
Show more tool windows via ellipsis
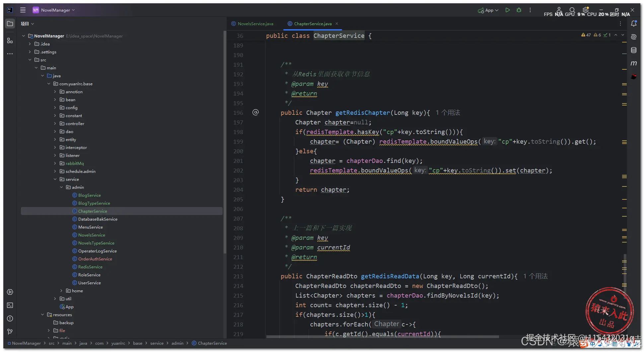click(x=10, y=54)
